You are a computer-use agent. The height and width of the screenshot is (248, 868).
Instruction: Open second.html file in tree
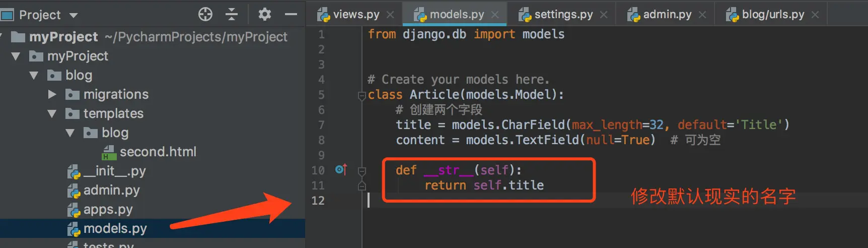pyautogui.click(x=149, y=152)
